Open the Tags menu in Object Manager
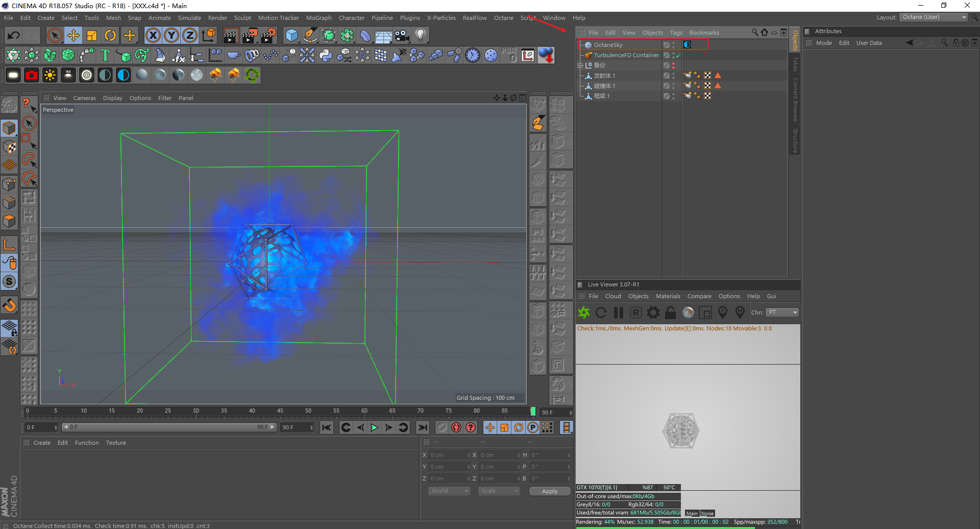The height and width of the screenshot is (529, 980). point(676,33)
